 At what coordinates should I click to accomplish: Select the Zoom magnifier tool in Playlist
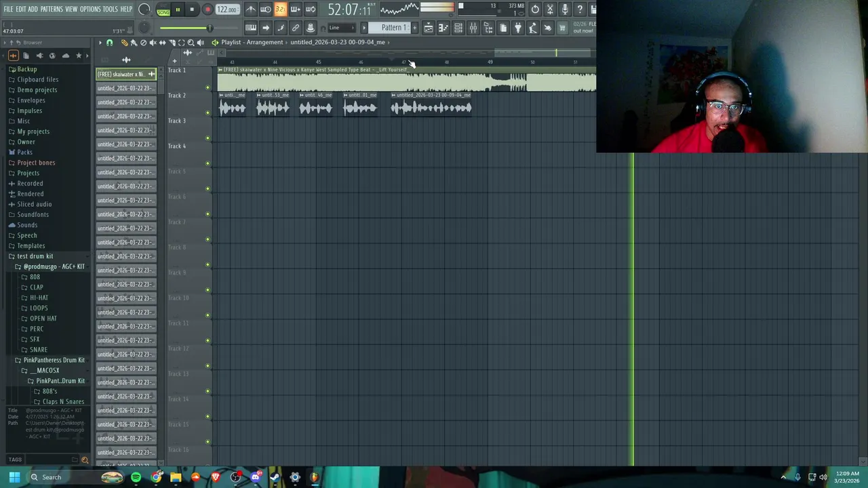(x=191, y=43)
